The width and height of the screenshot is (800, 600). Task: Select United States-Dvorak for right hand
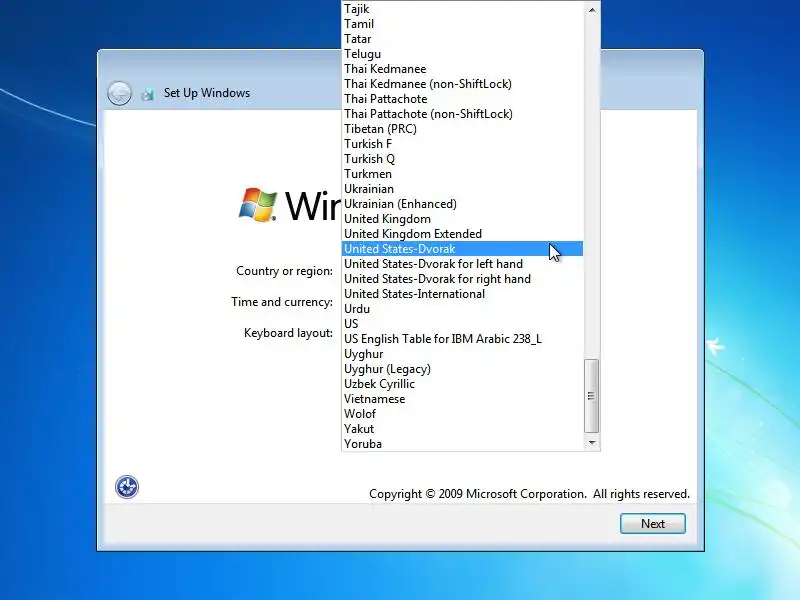[x=462, y=279]
